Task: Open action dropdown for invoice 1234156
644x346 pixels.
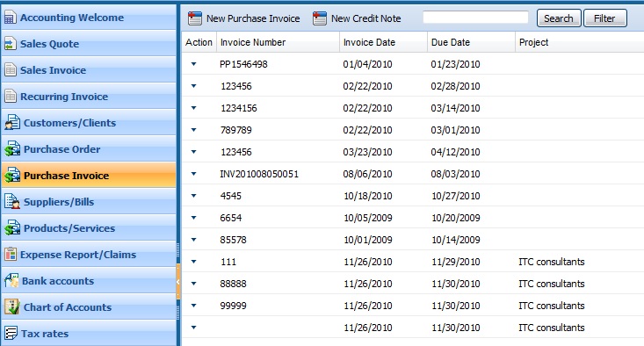Action: click(x=194, y=108)
